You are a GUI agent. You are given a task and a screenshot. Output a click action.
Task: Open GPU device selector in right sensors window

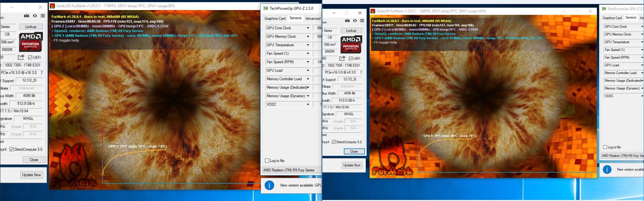622,156
